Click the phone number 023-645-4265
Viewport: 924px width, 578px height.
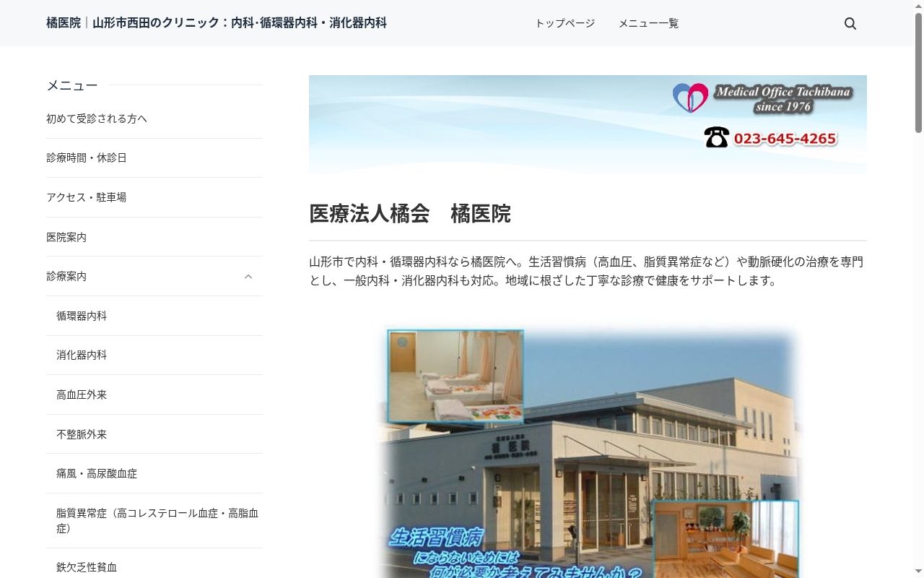[x=785, y=139]
